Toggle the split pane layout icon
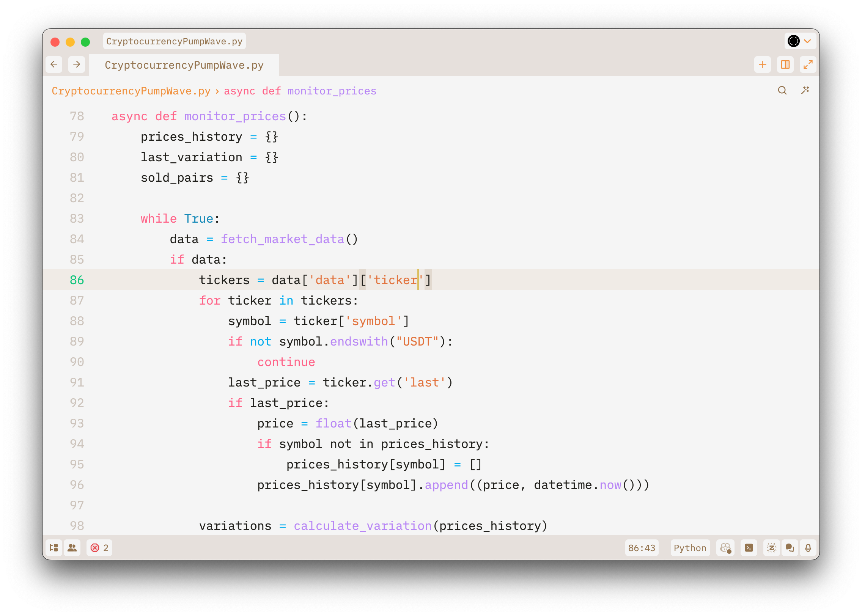Image resolution: width=862 pixels, height=616 pixels. point(785,64)
